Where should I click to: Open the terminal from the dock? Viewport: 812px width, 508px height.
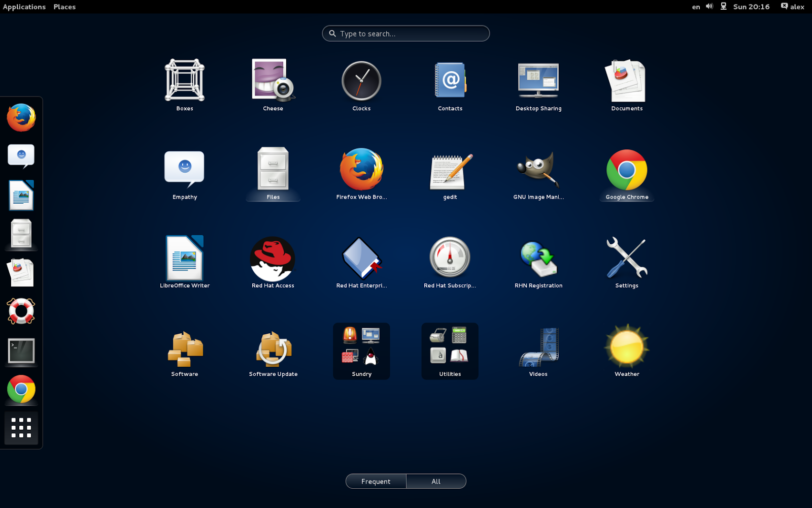pyautogui.click(x=21, y=351)
